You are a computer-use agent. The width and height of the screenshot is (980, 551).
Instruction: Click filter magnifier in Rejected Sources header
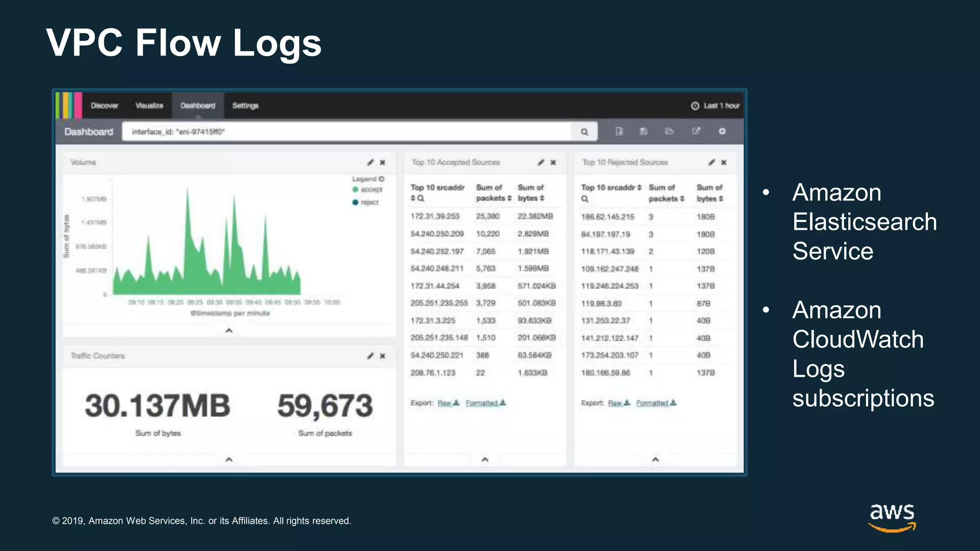pos(585,199)
